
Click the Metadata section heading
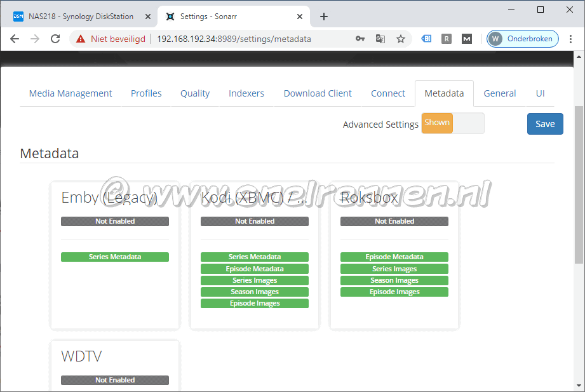50,154
